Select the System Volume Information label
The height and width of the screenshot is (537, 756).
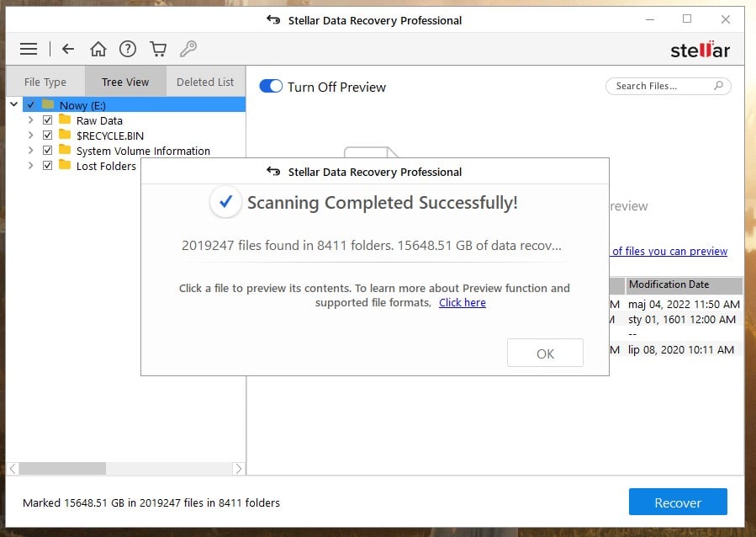(143, 151)
